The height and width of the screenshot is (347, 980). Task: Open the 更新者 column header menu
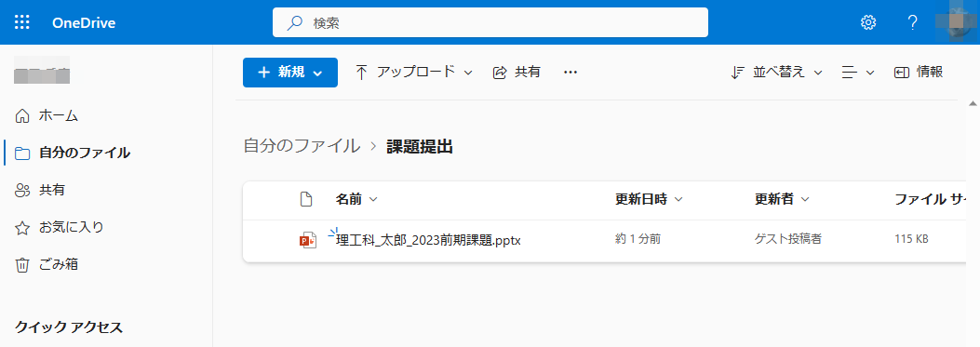[x=782, y=199]
